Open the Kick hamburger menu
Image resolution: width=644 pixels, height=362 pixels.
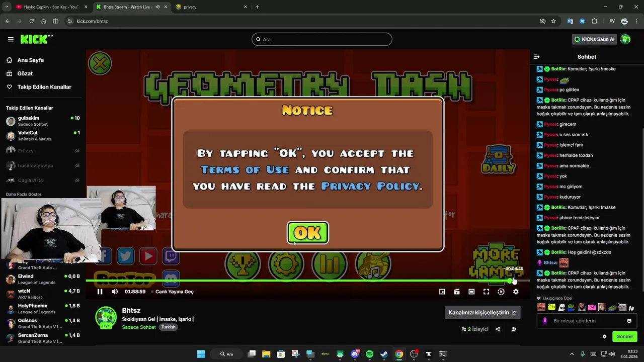tap(11, 39)
